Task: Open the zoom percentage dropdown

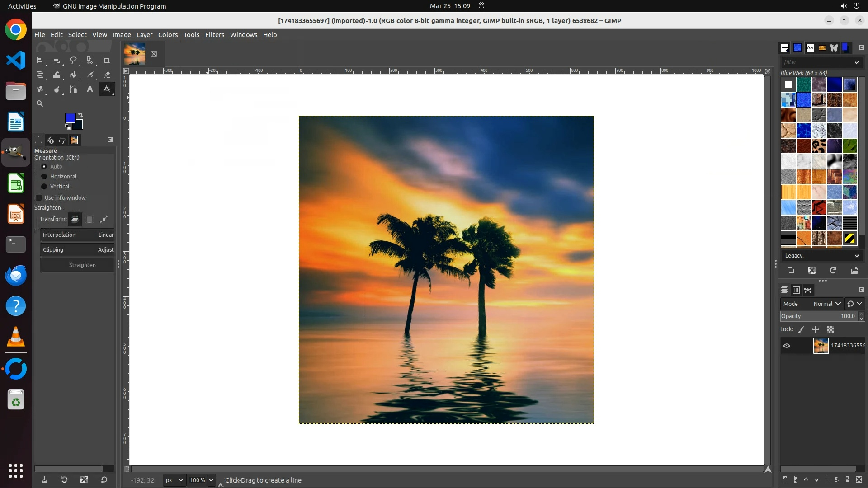Action: pyautogui.click(x=211, y=480)
